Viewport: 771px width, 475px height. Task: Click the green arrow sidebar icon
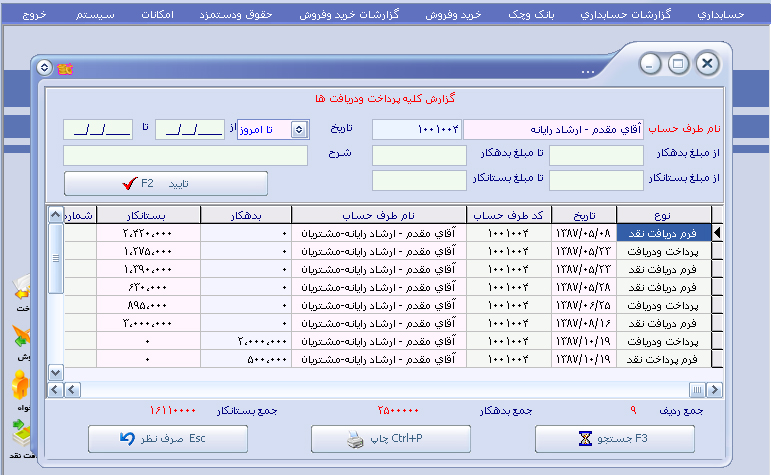20,337
